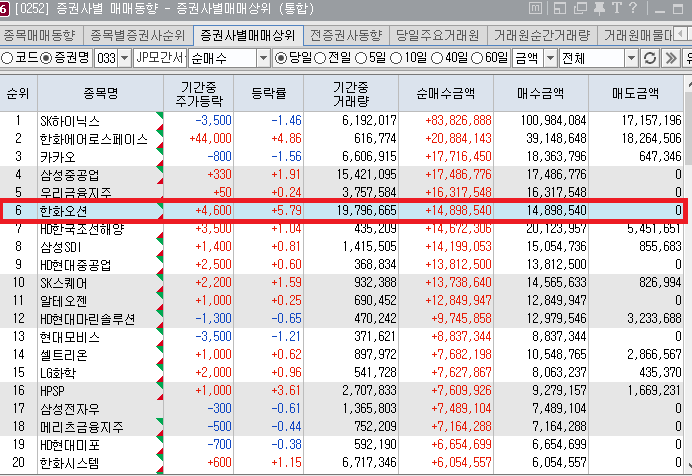
Task: Select the 현대모비스 stock name
Action: [70, 337]
